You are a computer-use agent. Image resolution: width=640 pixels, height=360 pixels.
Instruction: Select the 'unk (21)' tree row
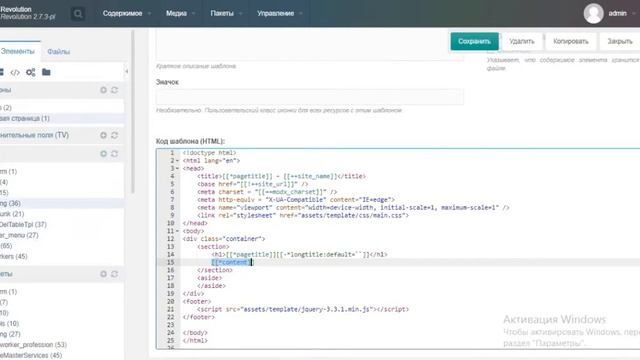(x=62, y=214)
